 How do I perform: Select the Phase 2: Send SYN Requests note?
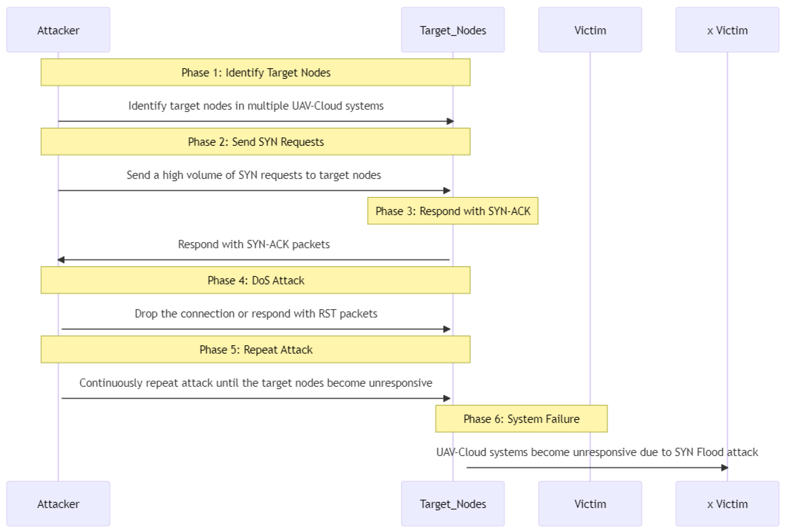(255, 141)
